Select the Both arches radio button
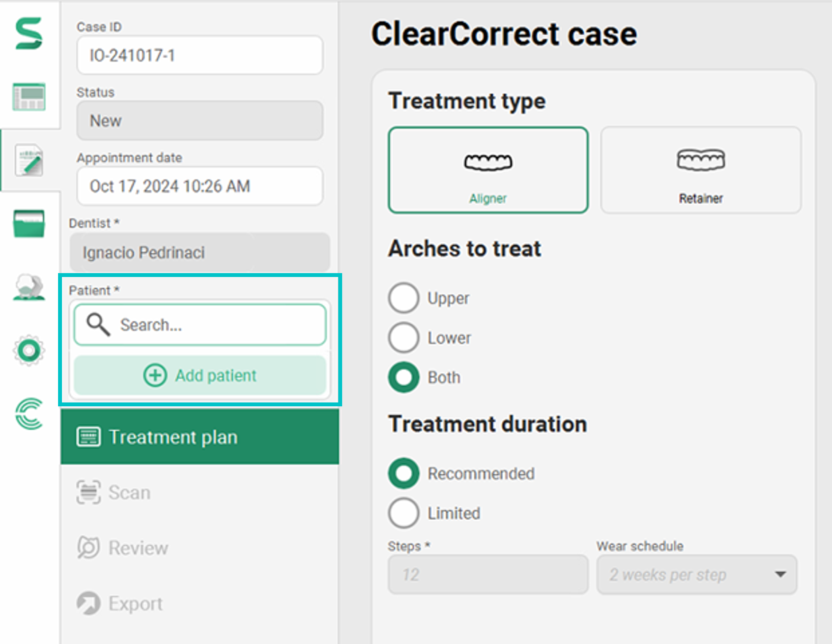The image size is (832, 644). tap(404, 378)
